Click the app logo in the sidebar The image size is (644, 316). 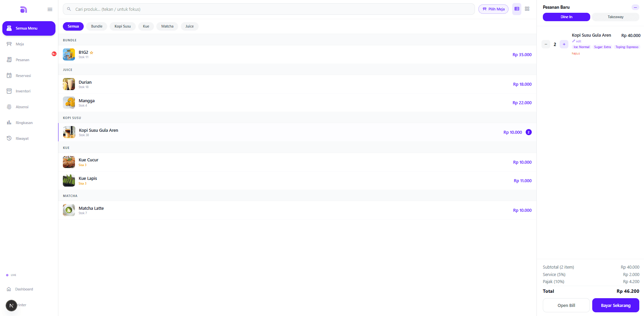point(23,9)
